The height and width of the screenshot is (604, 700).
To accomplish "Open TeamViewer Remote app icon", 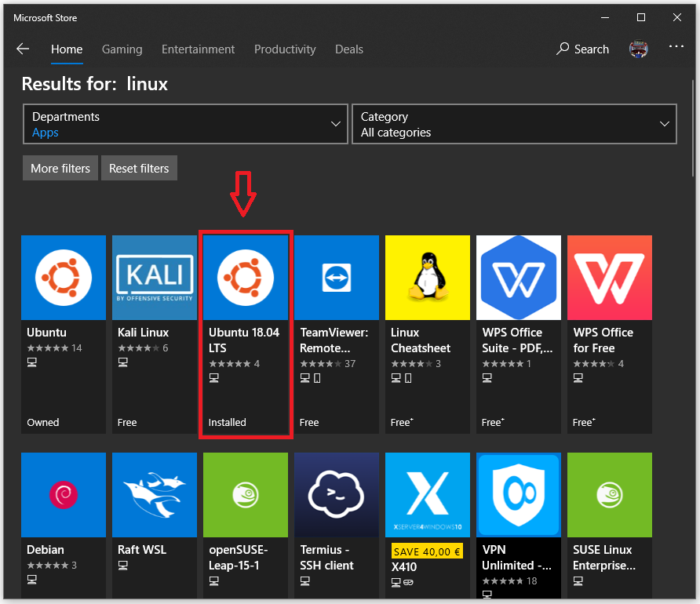I will click(x=337, y=278).
